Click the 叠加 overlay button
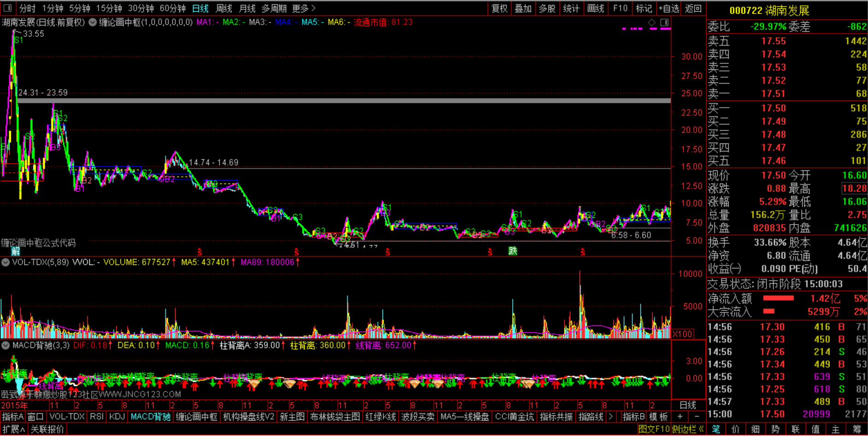 pos(523,8)
